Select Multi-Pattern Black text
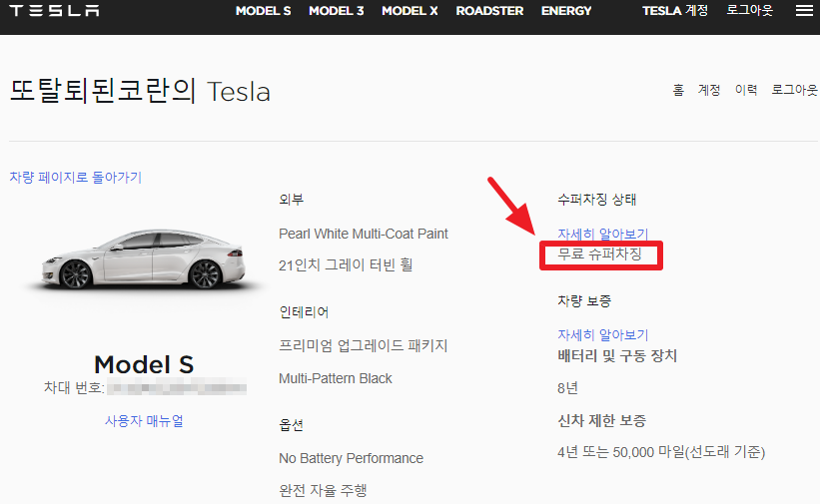 point(336,378)
